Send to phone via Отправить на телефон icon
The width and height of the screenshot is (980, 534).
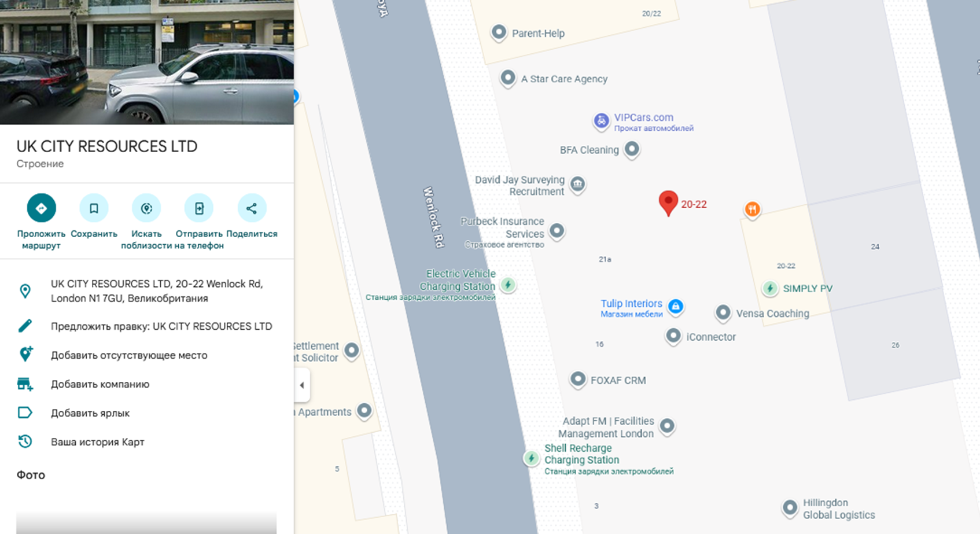tap(199, 208)
